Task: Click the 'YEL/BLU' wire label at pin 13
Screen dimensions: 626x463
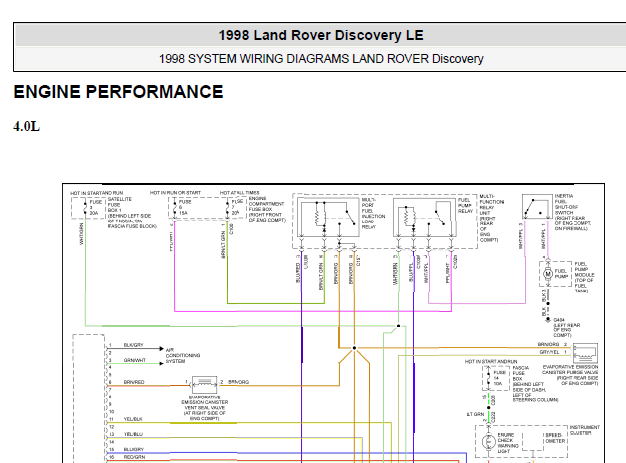Action: (133, 434)
